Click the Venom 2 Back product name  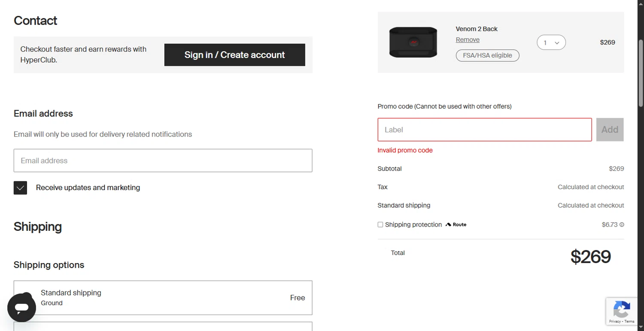pos(477,29)
